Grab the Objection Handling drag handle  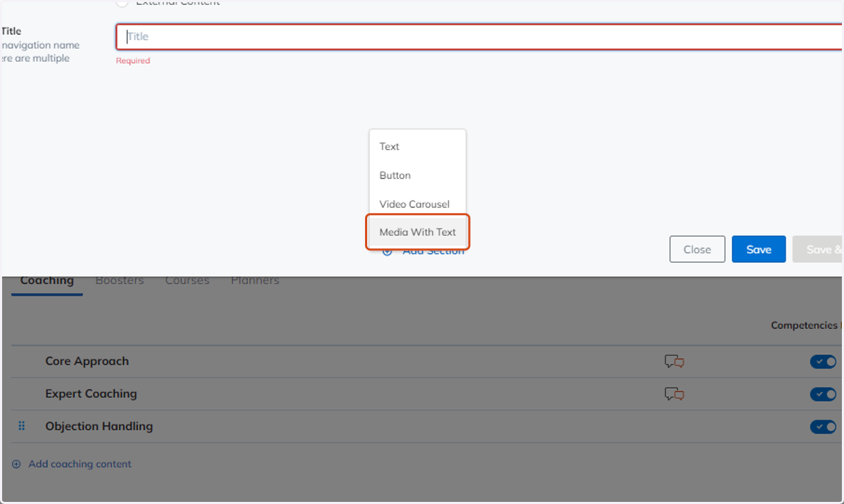[21, 426]
